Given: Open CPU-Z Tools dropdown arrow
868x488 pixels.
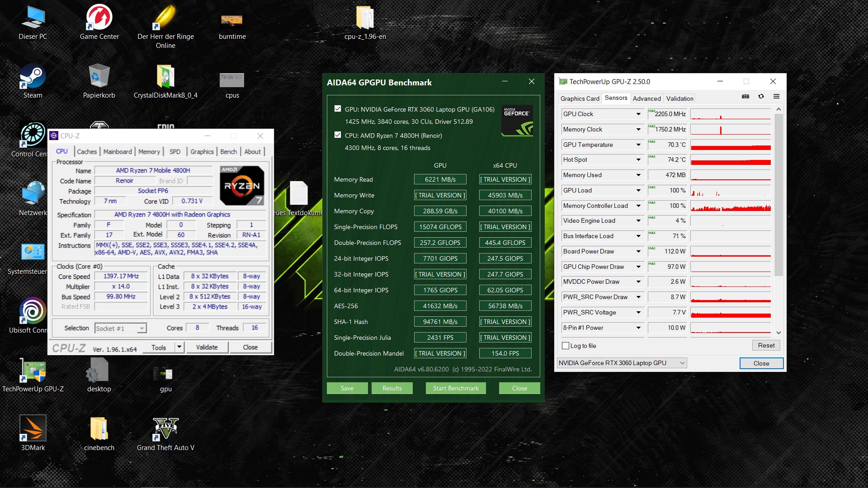Looking at the screenshot, I should [179, 347].
